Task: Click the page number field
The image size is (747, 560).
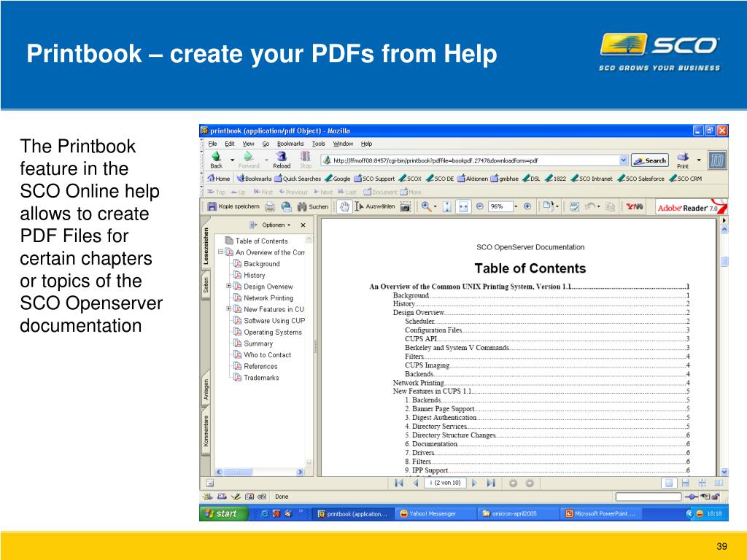Action: pos(445,483)
